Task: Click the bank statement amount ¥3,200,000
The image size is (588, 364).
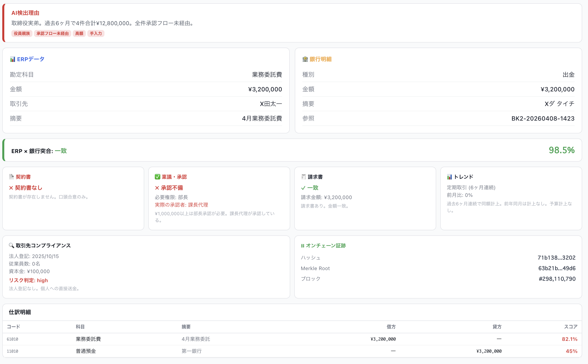Action: click(x=558, y=89)
